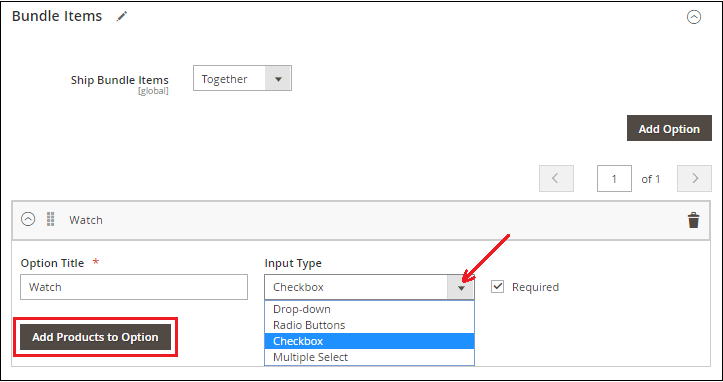Delete the Watch option with the trash icon
The width and height of the screenshot is (723, 382).
coord(693,220)
